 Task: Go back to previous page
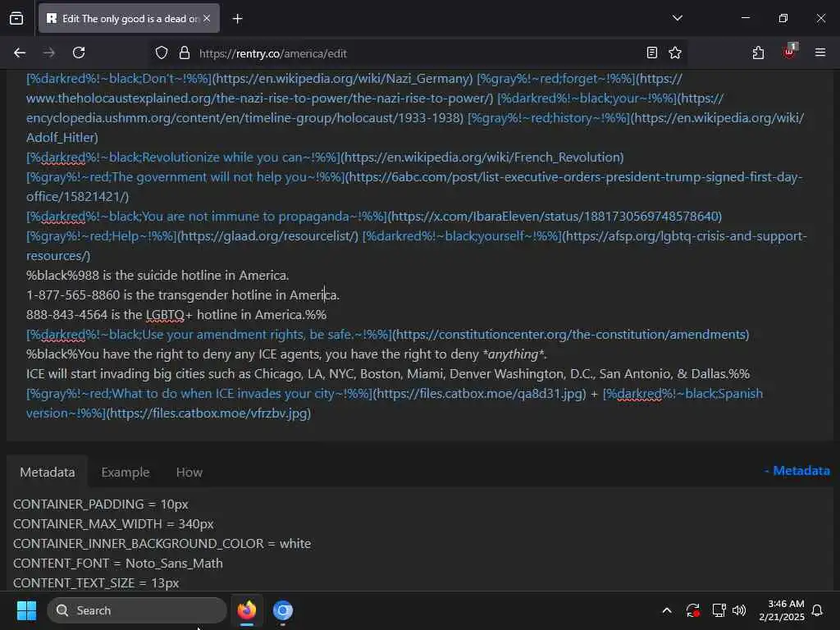[x=20, y=52]
